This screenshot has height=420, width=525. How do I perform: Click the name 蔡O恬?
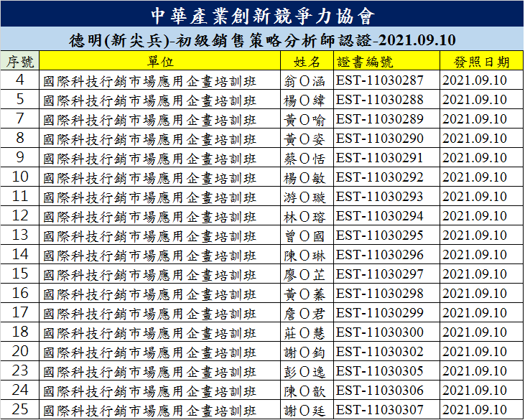[305, 159]
